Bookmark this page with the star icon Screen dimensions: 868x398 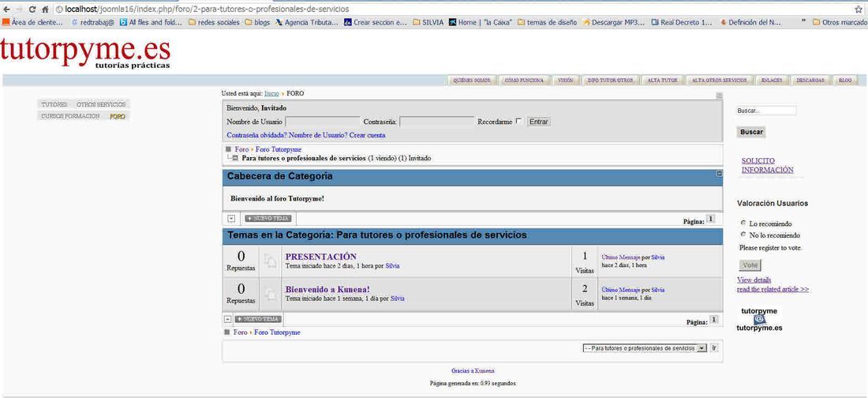coord(859,9)
